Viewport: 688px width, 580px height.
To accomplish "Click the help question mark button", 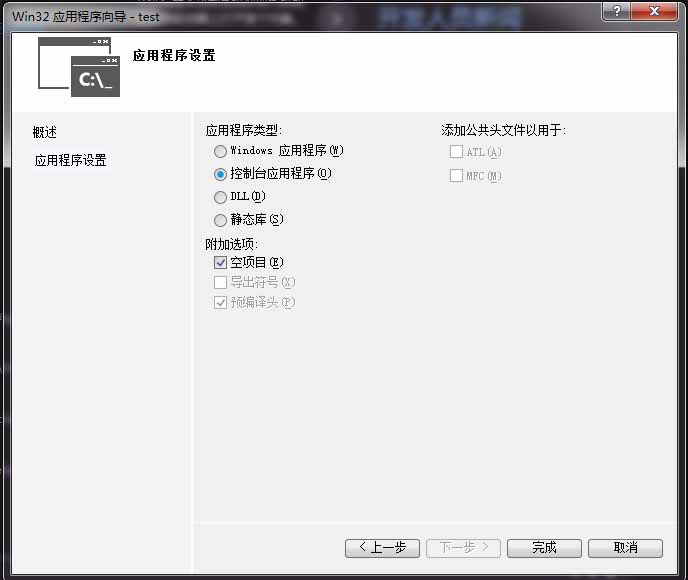I will (616, 11).
